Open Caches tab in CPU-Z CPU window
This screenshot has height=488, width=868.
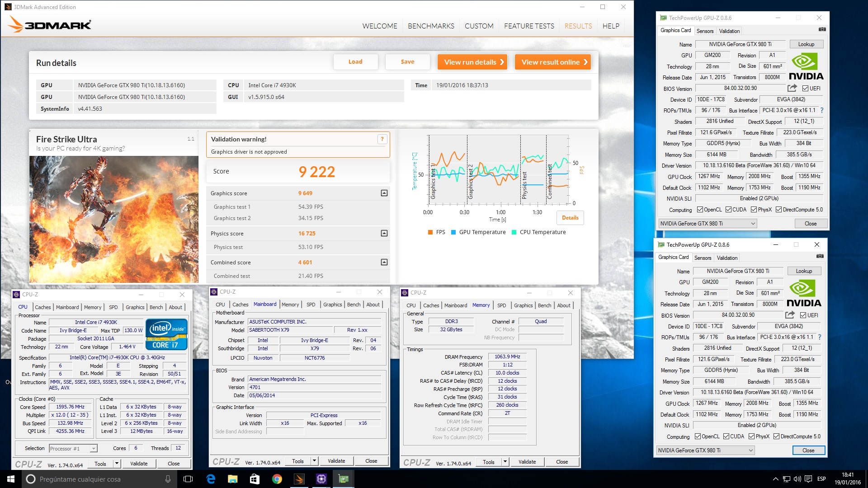point(43,307)
